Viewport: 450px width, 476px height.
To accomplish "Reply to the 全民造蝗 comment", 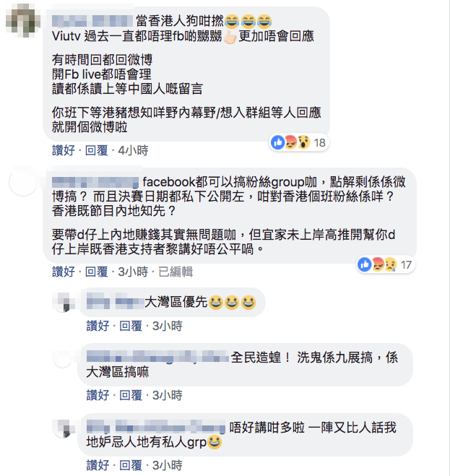I will pyautogui.click(x=131, y=395).
